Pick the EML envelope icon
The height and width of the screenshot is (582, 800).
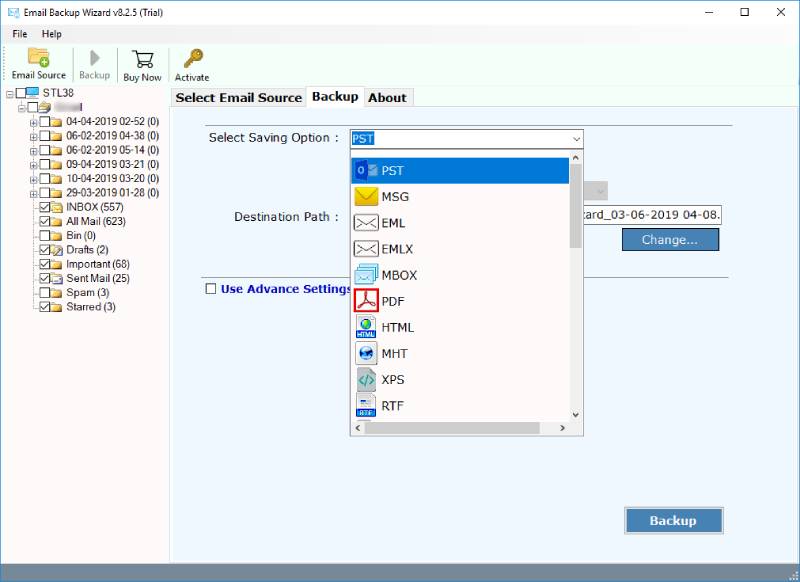pyautogui.click(x=366, y=223)
